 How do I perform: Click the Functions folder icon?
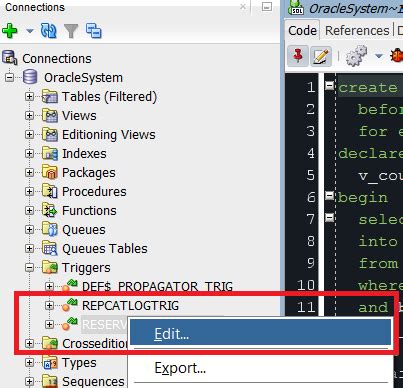(50, 210)
